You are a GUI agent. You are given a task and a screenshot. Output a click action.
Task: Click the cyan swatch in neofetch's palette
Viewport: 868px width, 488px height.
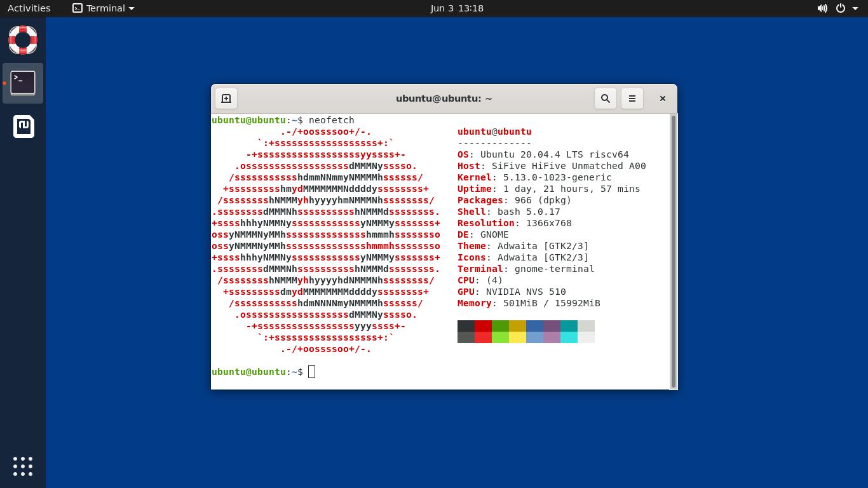[x=569, y=331]
